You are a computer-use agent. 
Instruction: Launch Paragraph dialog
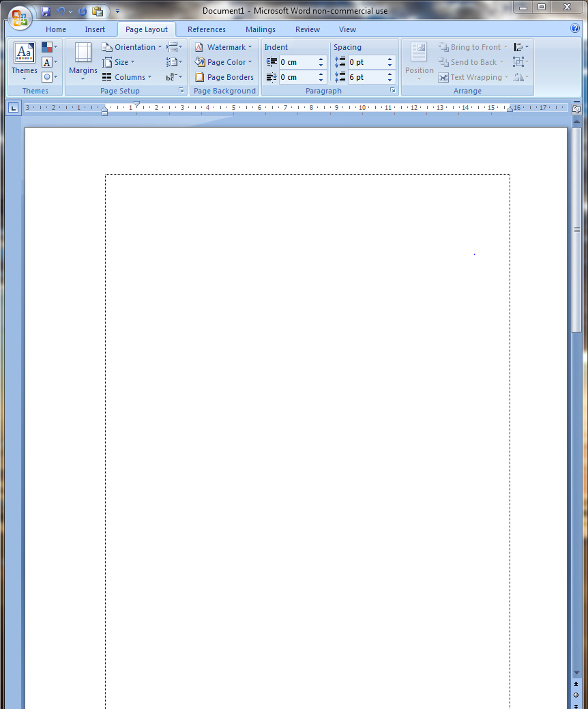pos(393,91)
